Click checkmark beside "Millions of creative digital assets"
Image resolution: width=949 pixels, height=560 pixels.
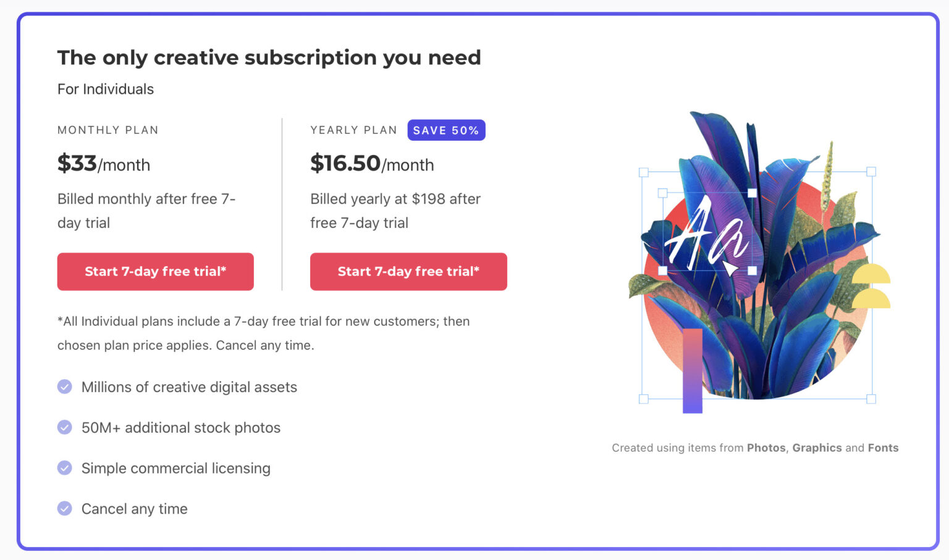click(x=65, y=387)
